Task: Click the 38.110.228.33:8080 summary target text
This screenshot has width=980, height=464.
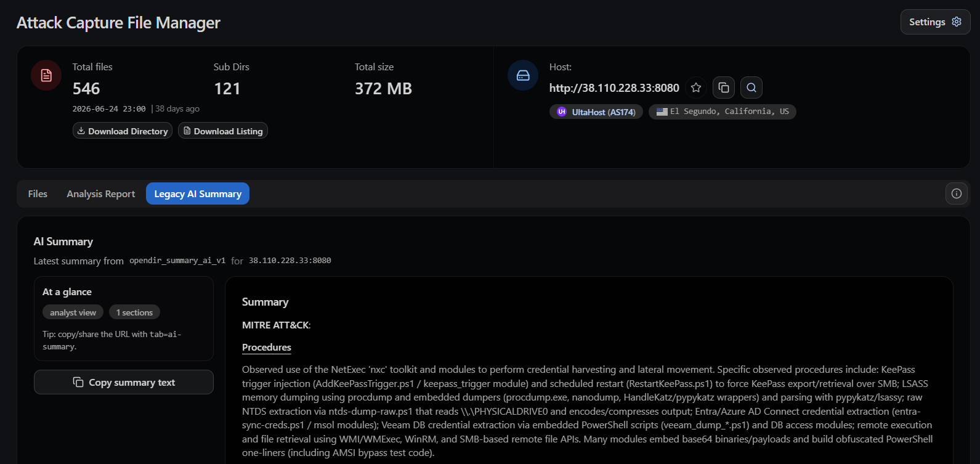Action: (x=290, y=261)
